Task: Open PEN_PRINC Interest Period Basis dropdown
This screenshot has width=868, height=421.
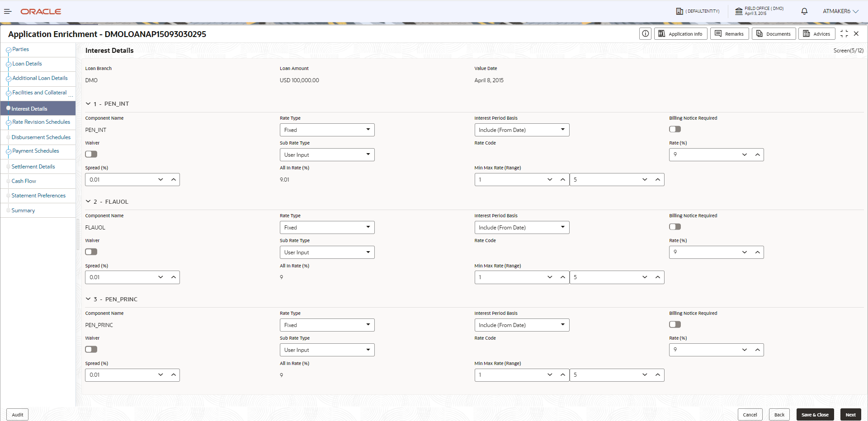Action: tap(522, 325)
